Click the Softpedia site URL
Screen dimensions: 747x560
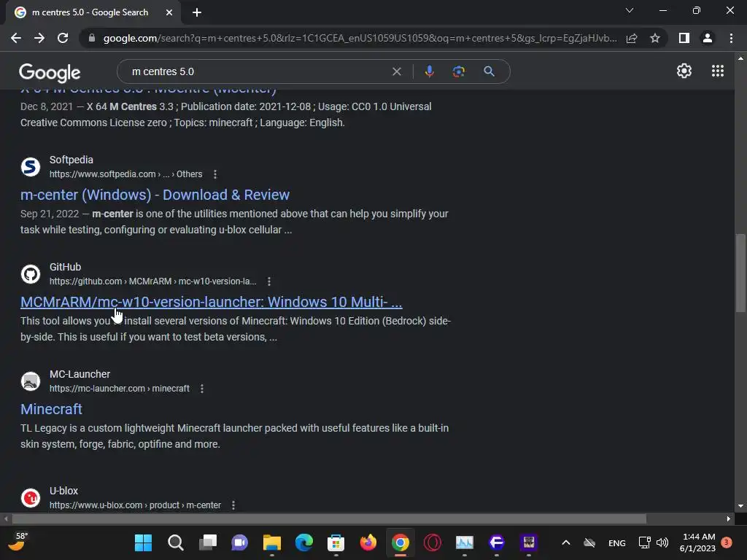tap(125, 174)
